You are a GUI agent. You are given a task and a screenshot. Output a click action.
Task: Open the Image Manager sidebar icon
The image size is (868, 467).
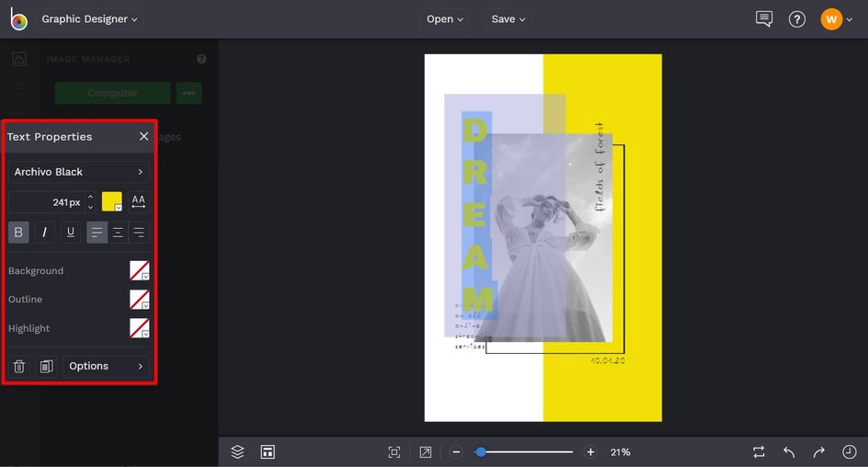[19, 59]
